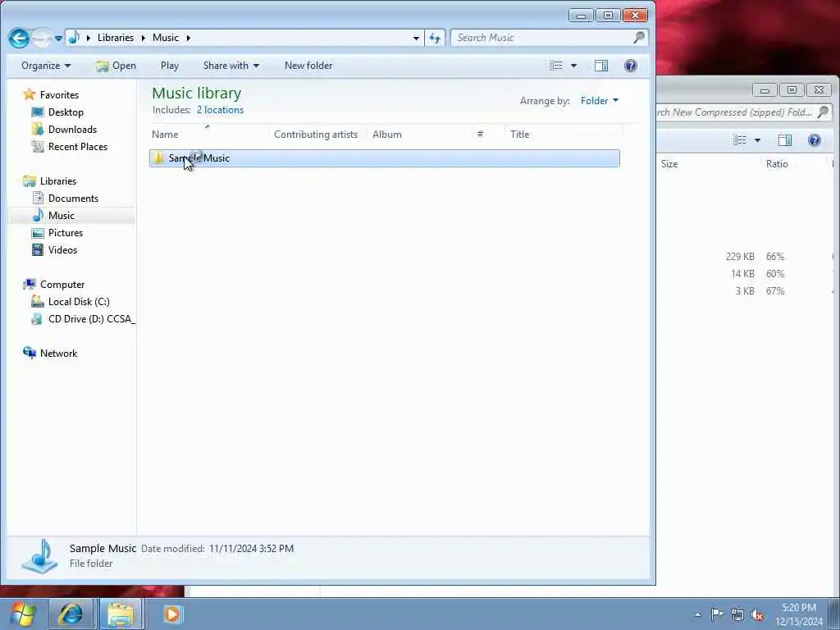Screen dimensions: 840x630
Task: Open the Organize menu
Action: tap(46, 66)
